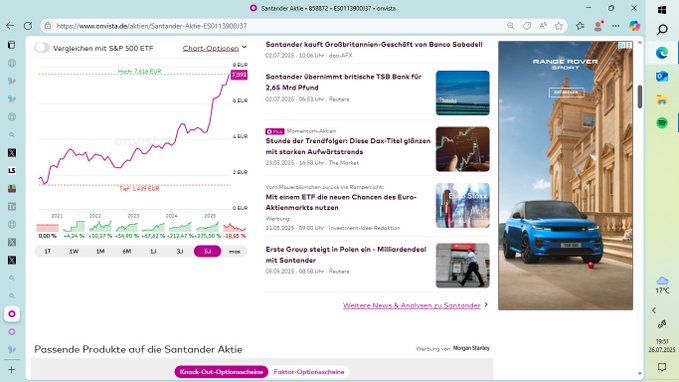Screen dimensions: 679x382
Task: Open Windows Start menu
Action: coord(662,10)
